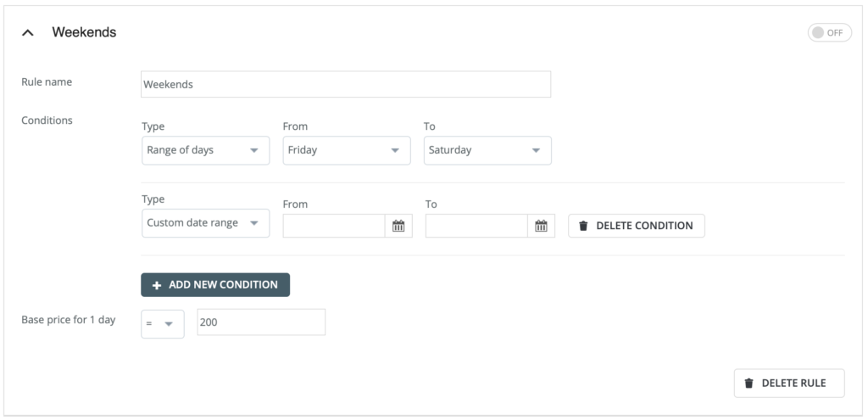Collapse the Weekends rule with chevron
868x420 pixels.
[x=28, y=32]
